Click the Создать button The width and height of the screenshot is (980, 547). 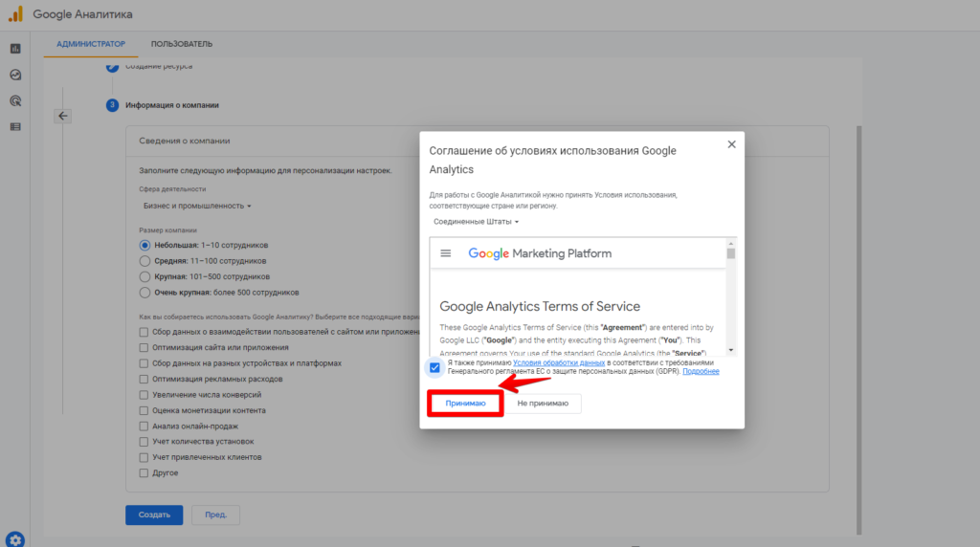(154, 514)
